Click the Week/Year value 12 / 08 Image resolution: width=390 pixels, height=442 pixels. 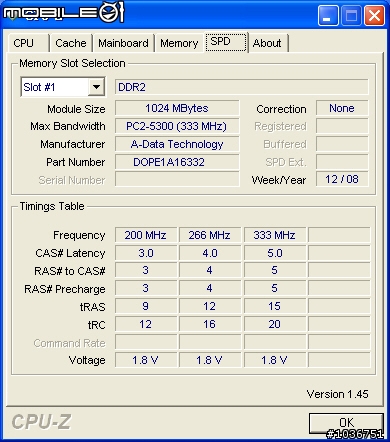tap(342, 179)
